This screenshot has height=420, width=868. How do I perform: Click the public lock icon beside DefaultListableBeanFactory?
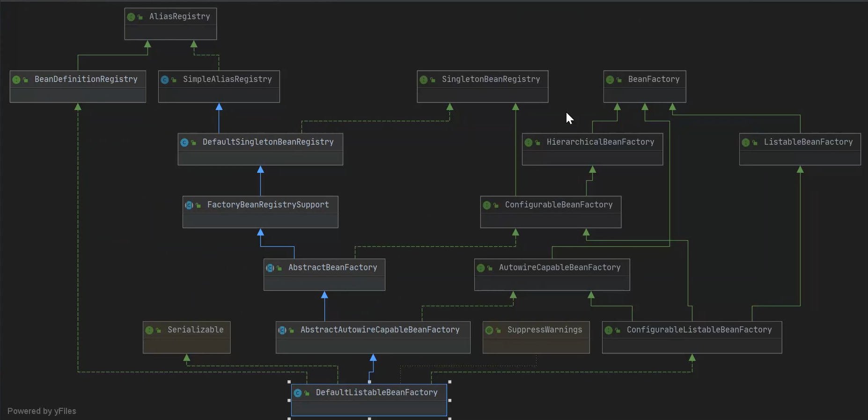point(307,393)
